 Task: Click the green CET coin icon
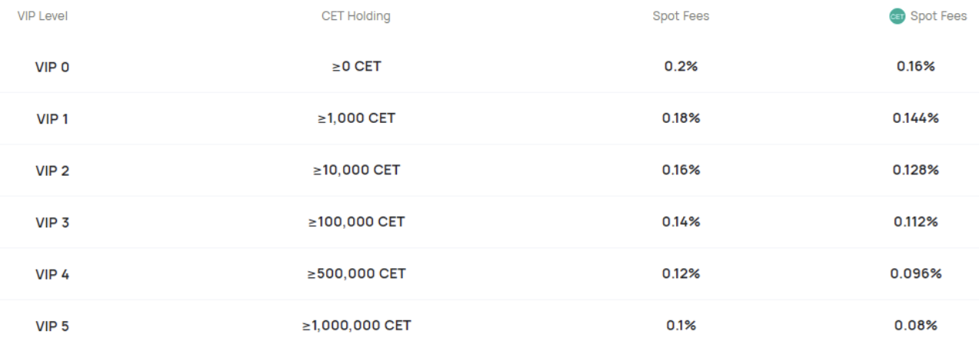pyautogui.click(x=897, y=17)
